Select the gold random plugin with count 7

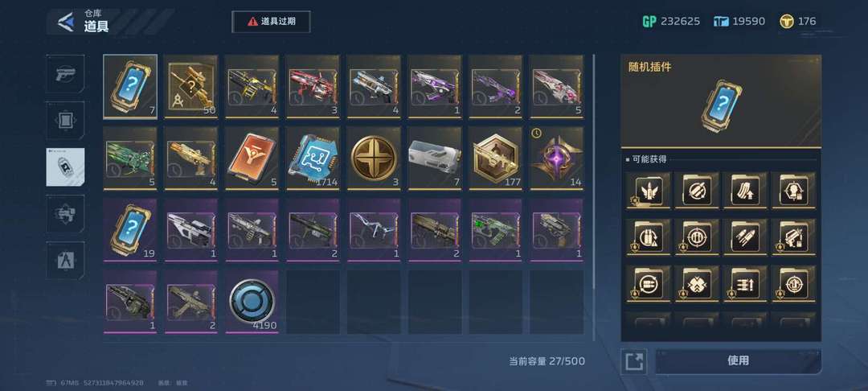130,86
